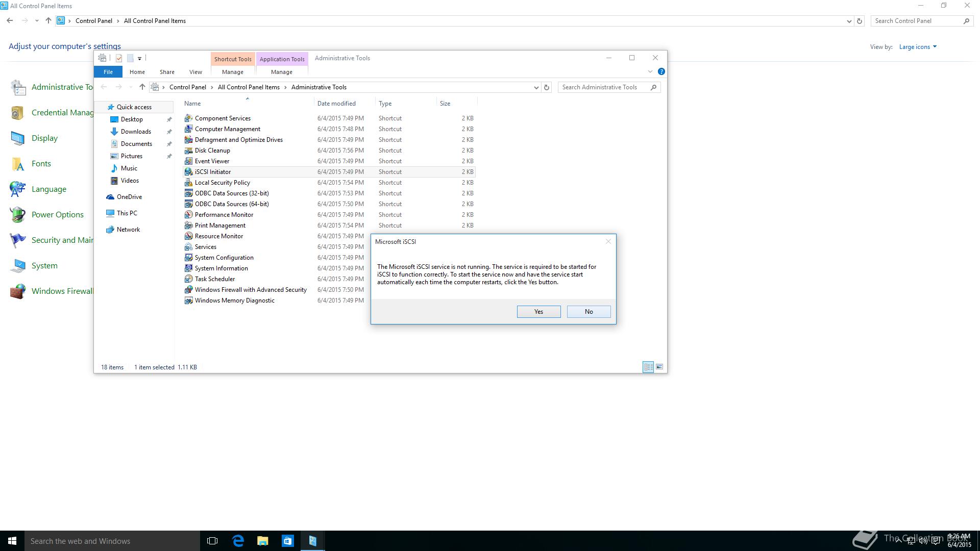This screenshot has width=980, height=551.
Task: Open This PC in the navigation pane
Action: [x=127, y=213]
